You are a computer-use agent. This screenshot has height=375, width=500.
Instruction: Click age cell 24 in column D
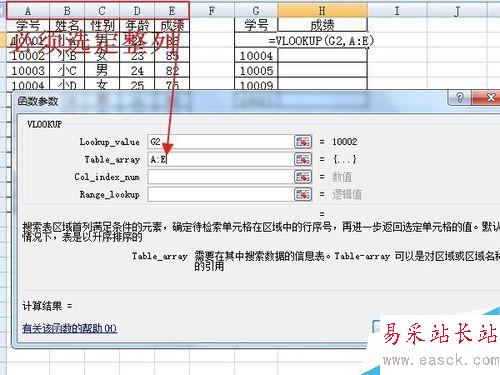[137, 70]
